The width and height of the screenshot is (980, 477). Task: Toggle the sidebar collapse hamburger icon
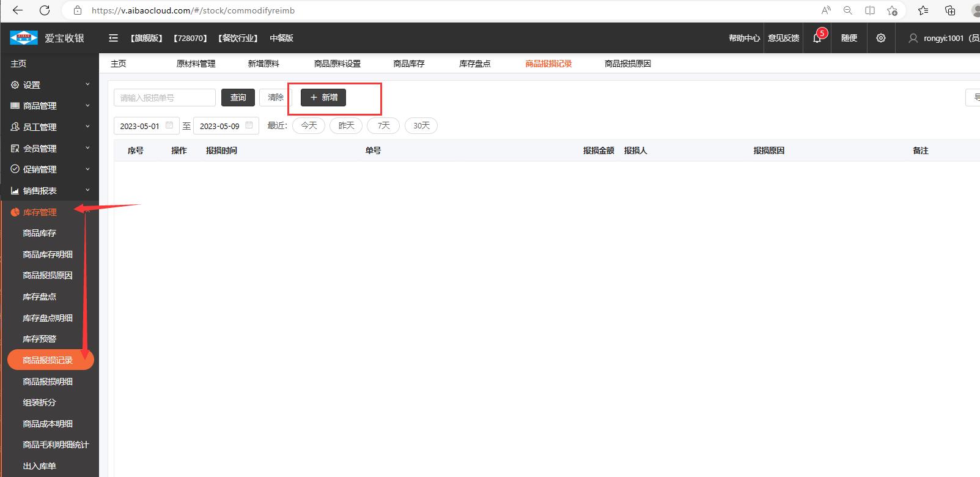point(113,38)
